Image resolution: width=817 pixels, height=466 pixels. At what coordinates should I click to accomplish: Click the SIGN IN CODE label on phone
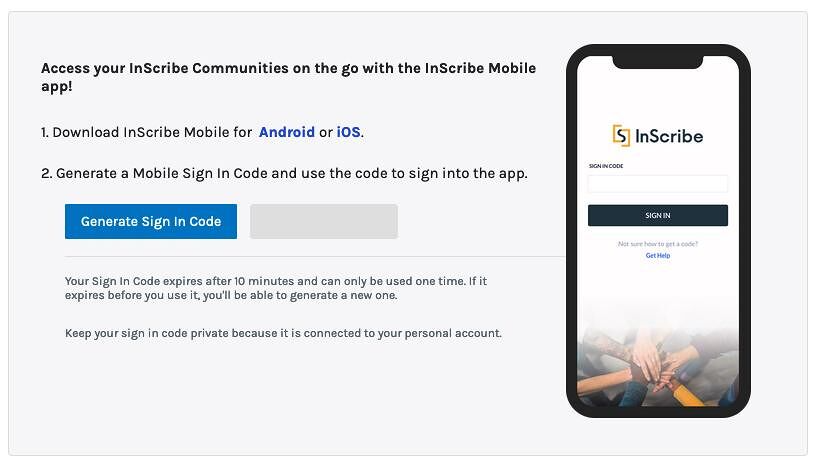[x=606, y=166]
